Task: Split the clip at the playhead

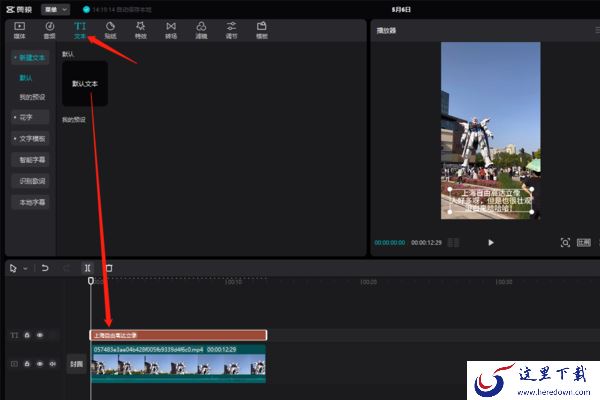Action: [x=88, y=268]
